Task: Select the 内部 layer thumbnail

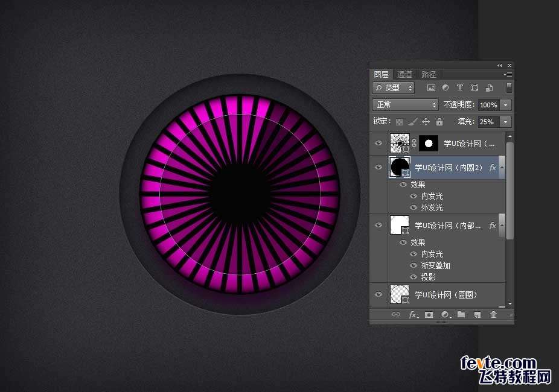Action: point(400,225)
